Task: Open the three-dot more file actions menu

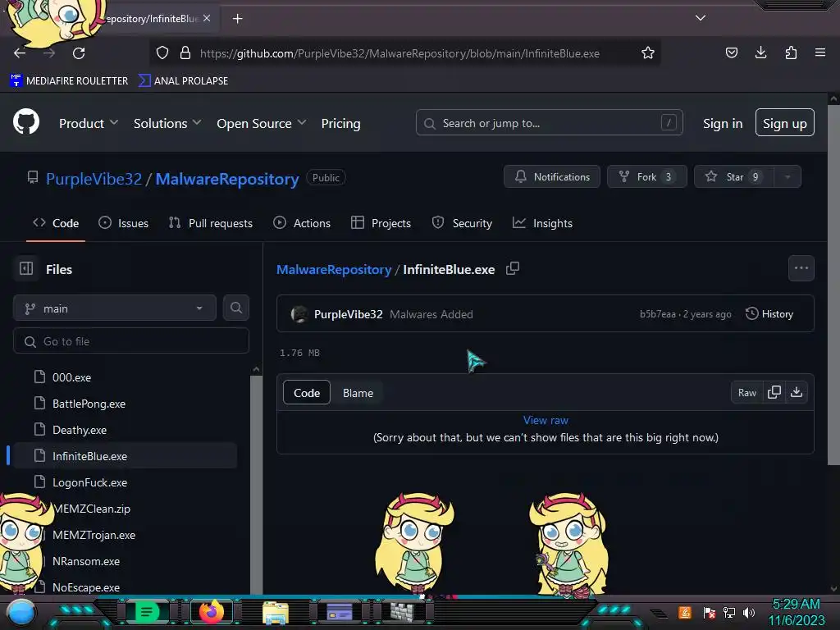Action: [x=801, y=268]
